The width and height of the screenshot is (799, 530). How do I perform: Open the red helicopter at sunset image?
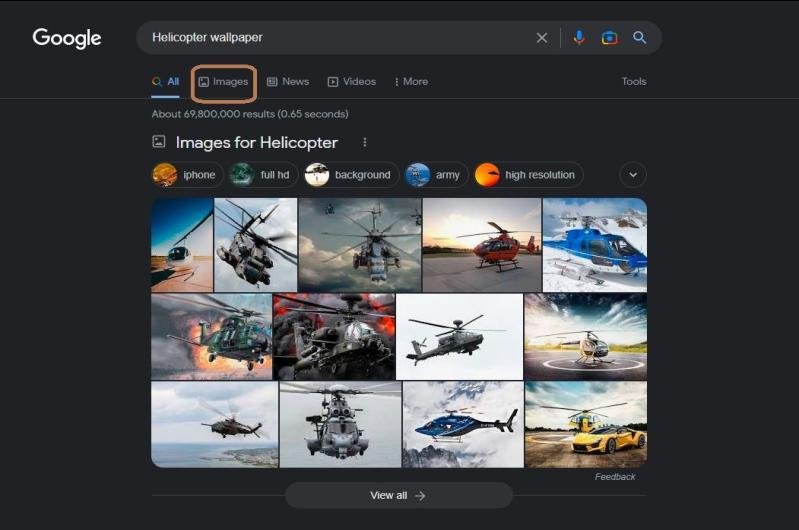pyautogui.click(x=482, y=245)
